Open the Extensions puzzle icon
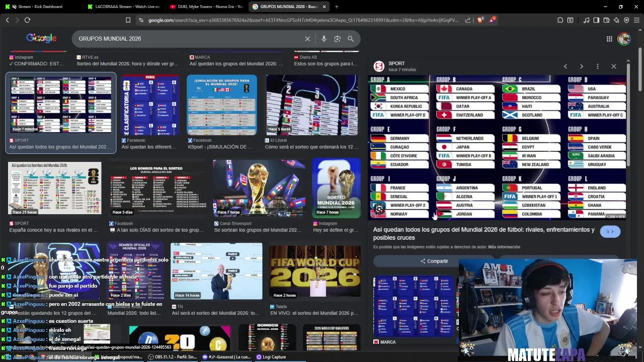Screen dimensions: 644x362 pos(560,20)
